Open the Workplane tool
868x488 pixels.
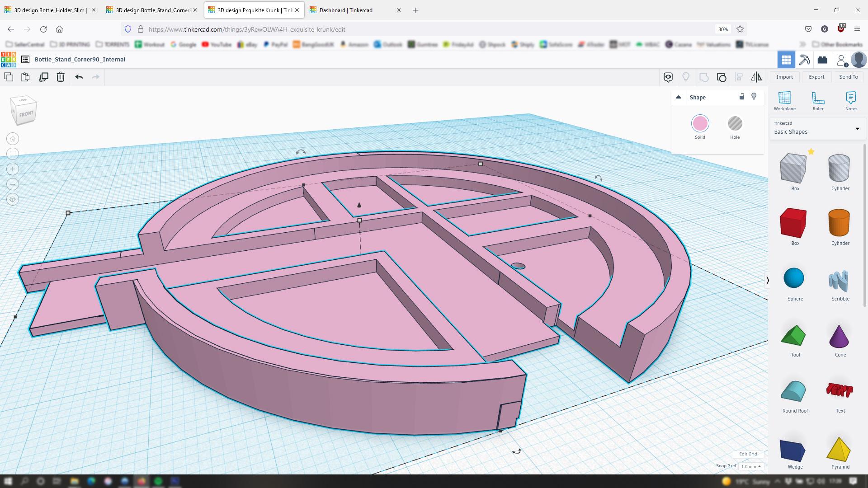784,101
